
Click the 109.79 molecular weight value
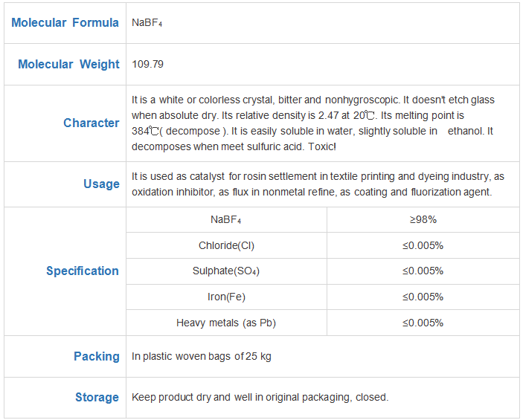(x=148, y=64)
